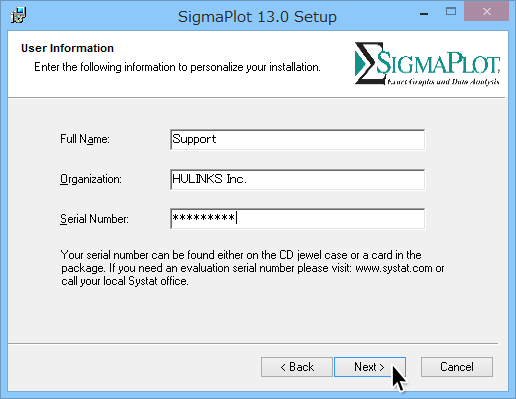Screen dimensions: 516x399
Task: Close the setup window with X
Action: tap(487, 12)
